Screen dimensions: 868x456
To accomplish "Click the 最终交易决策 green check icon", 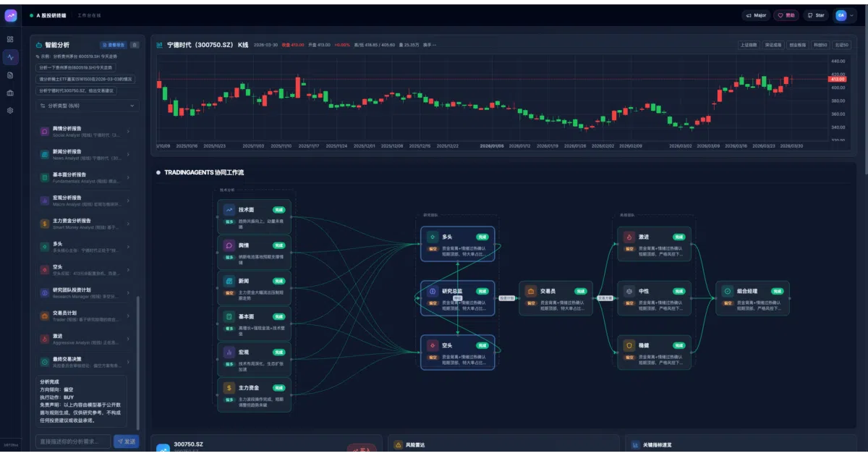I will tap(45, 361).
